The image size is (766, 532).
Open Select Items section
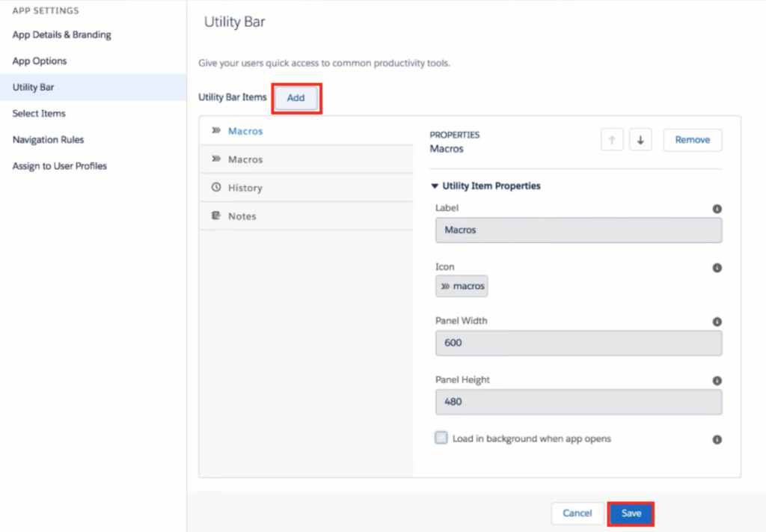39,113
